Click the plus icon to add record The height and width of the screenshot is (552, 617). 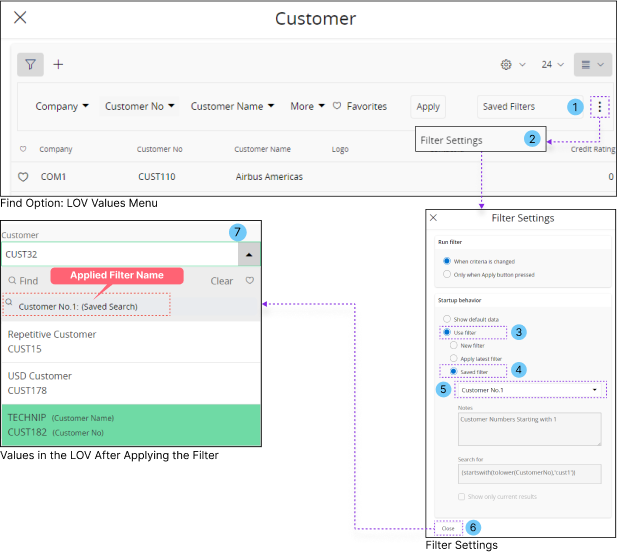point(58,64)
